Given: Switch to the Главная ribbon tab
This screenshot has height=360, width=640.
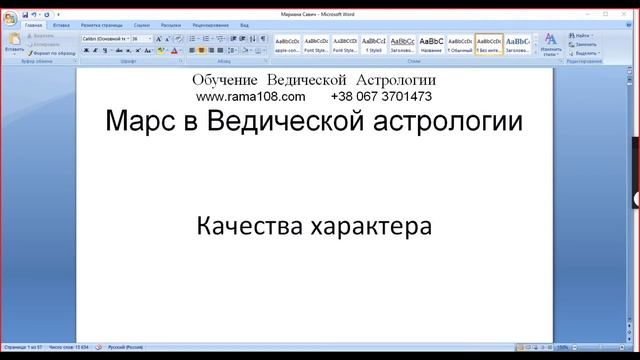Looking at the screenshot, I should (33, 25).
